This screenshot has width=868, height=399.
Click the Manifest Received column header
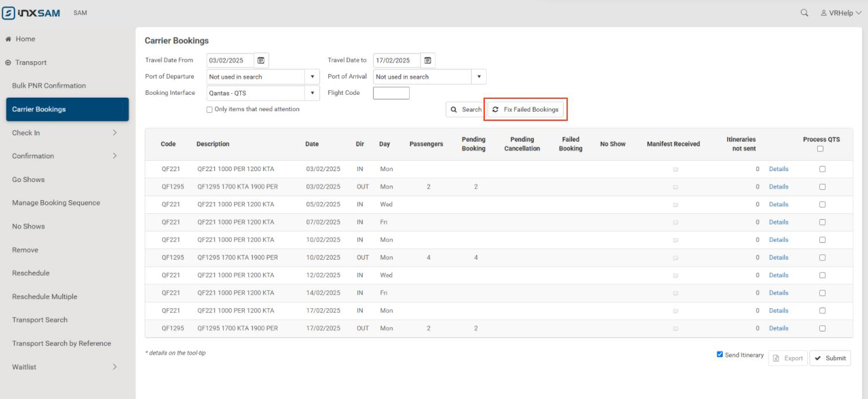pos(673,144)
